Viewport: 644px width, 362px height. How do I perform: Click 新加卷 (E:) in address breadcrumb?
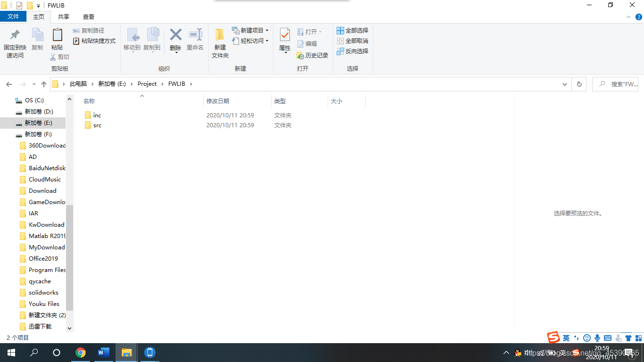pyautogui.click(x=112, y=84)
